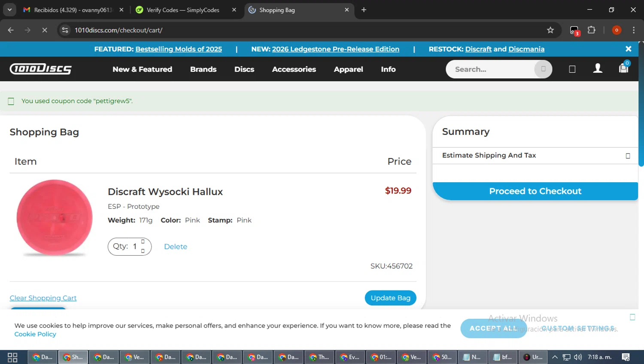Open the Accessories menu
Viewport: 644px width, 364px height.
(294, 69)
